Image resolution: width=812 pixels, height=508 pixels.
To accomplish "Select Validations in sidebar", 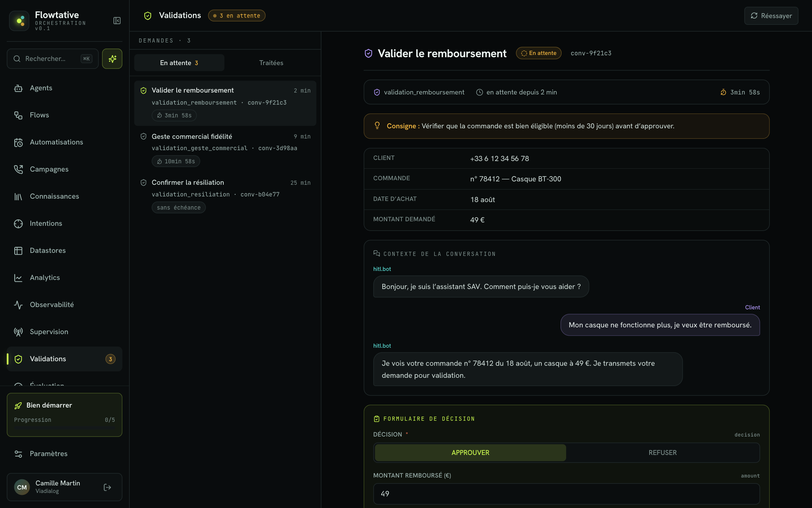I will [x=64, y=359].
